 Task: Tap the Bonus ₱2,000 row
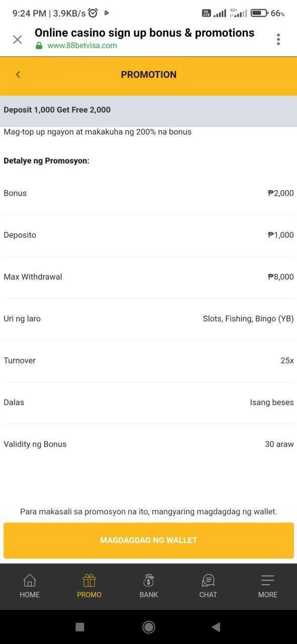click(x=149, y=193)
